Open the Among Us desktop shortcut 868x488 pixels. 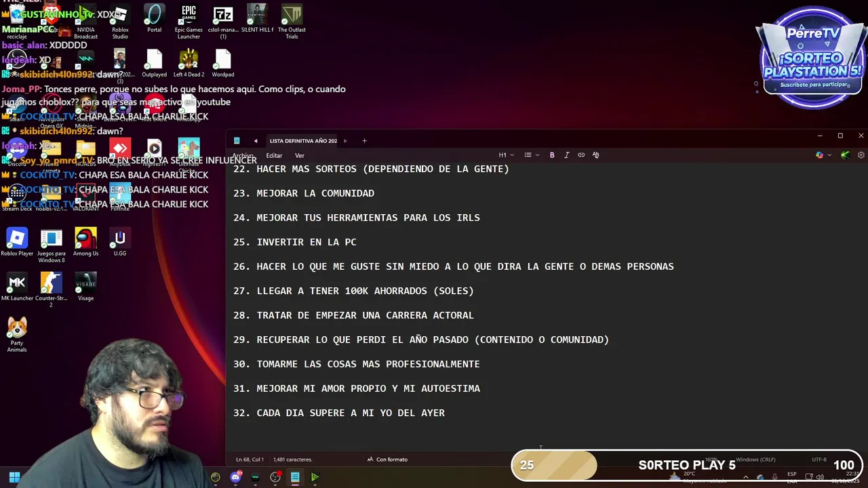[x=85, y=243]
